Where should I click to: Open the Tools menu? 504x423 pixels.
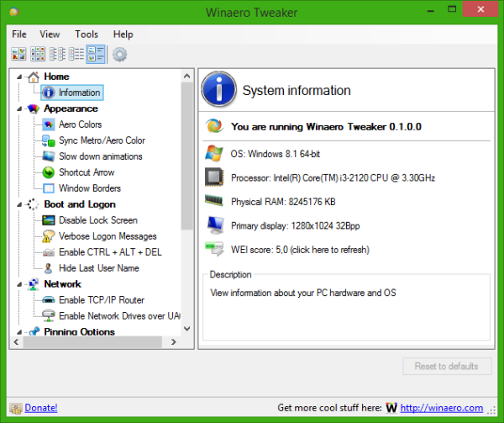(x=87, y=34)
